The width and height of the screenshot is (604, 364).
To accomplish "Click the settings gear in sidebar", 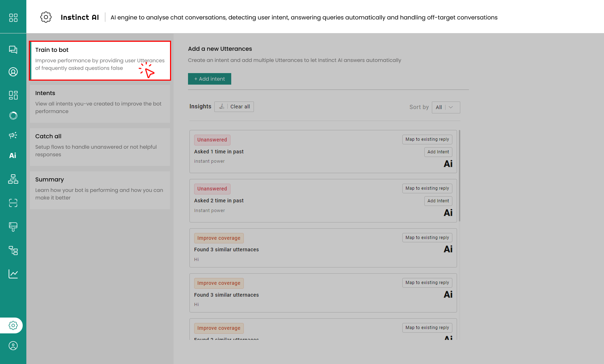I will [13, 325].
